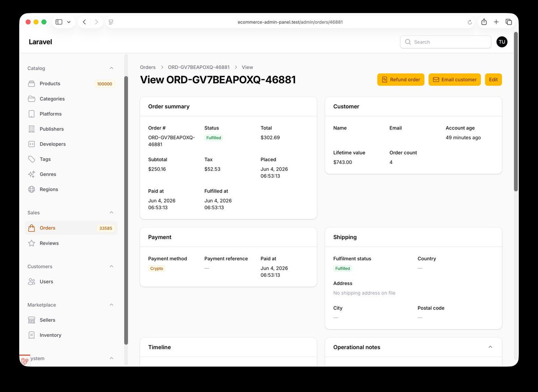This screenshot has width=538, height=392.
Task: Open Inventory in the sidebar
Action: [71, 335]
